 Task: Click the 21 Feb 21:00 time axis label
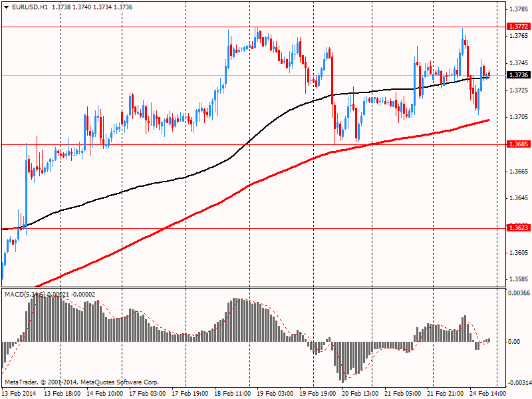click(446, 393)
